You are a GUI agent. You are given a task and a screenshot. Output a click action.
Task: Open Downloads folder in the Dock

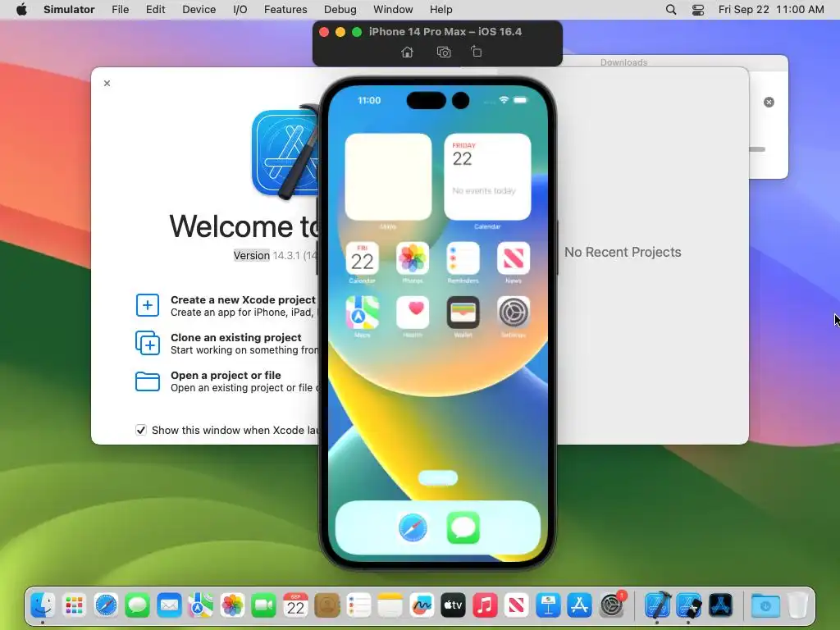coord(765,606)
